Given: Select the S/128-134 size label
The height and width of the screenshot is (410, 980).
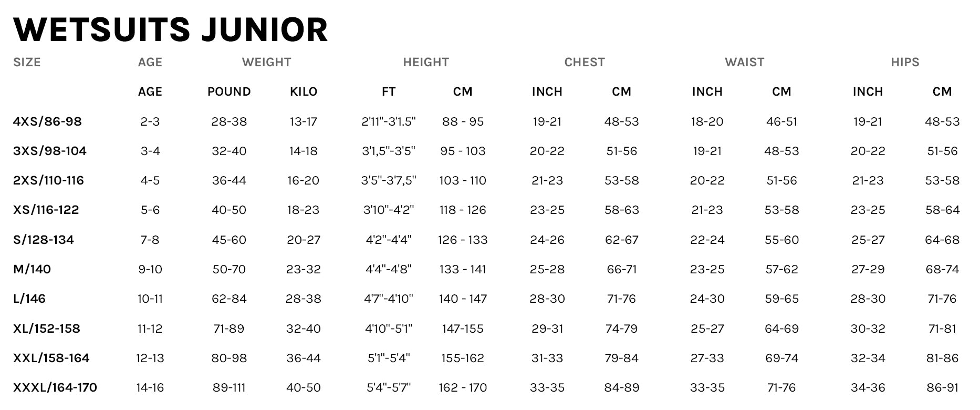Looking at the screenshot, I should [44, 240].
